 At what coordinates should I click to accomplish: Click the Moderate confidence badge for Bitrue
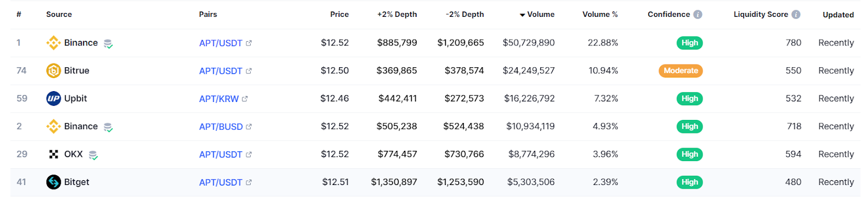tap(681, 71)
